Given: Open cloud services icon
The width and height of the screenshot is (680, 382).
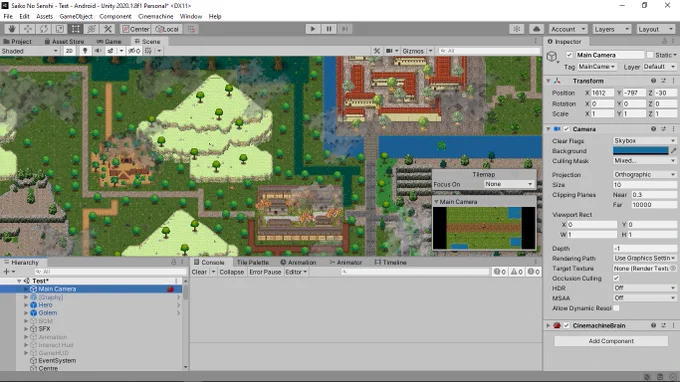Looking at the screenshot, I should [536, 29].
